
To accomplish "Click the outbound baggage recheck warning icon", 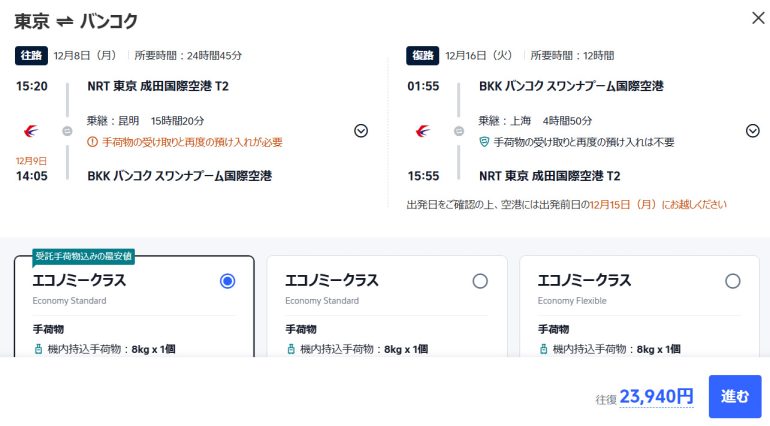I will click(93, 142).
